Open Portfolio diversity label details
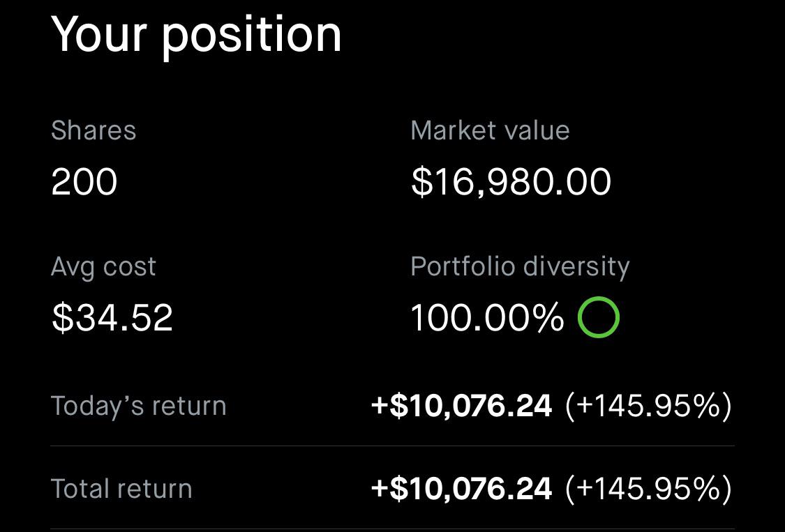 point(520,267)
